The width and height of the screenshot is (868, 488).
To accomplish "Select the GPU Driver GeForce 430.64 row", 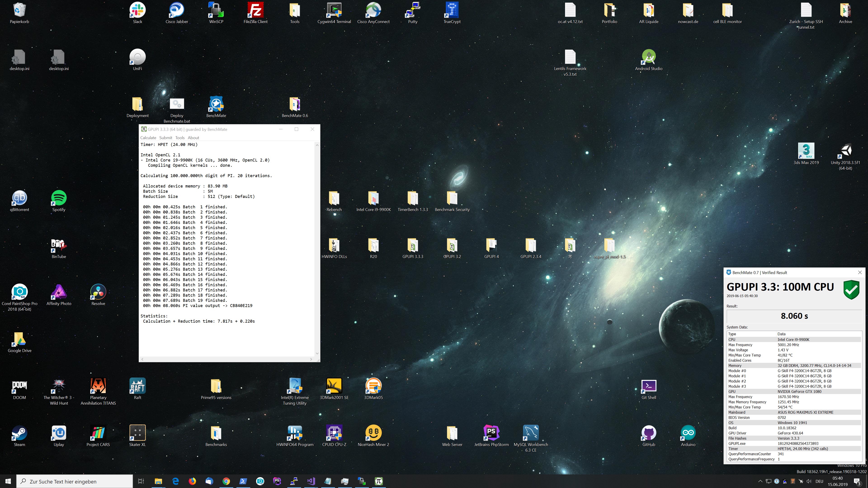I will point(794,433).
